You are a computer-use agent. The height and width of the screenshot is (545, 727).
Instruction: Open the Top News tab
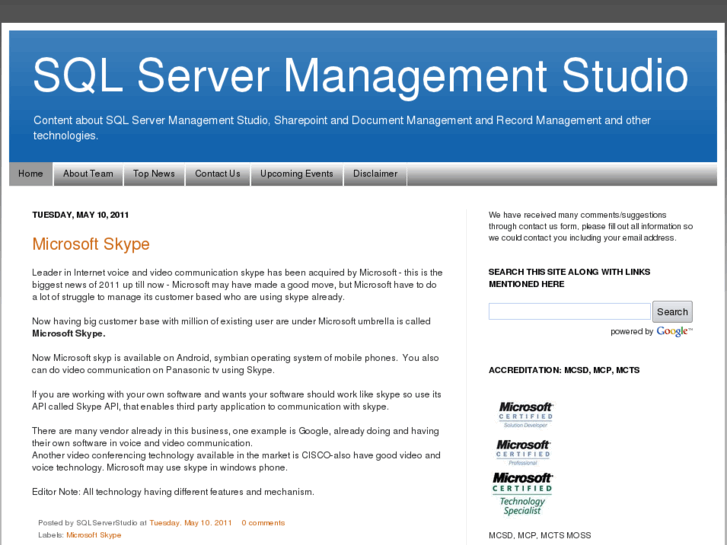click(x=154, y=174)
